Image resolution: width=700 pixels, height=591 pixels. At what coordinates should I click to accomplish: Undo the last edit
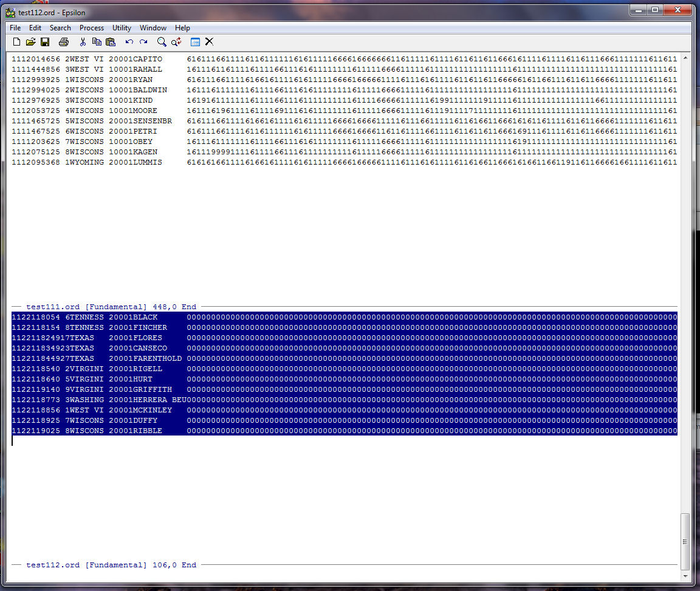(129, 42)
